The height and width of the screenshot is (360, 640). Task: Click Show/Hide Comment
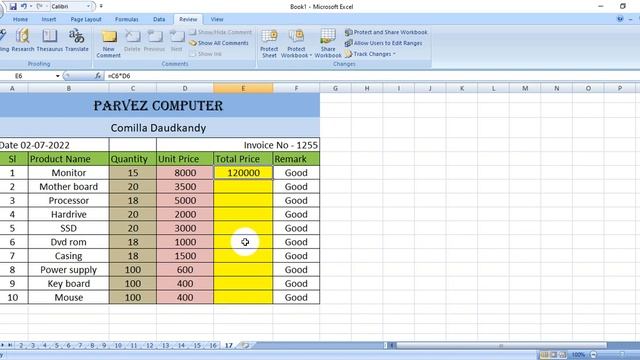[x=221, y=32]
